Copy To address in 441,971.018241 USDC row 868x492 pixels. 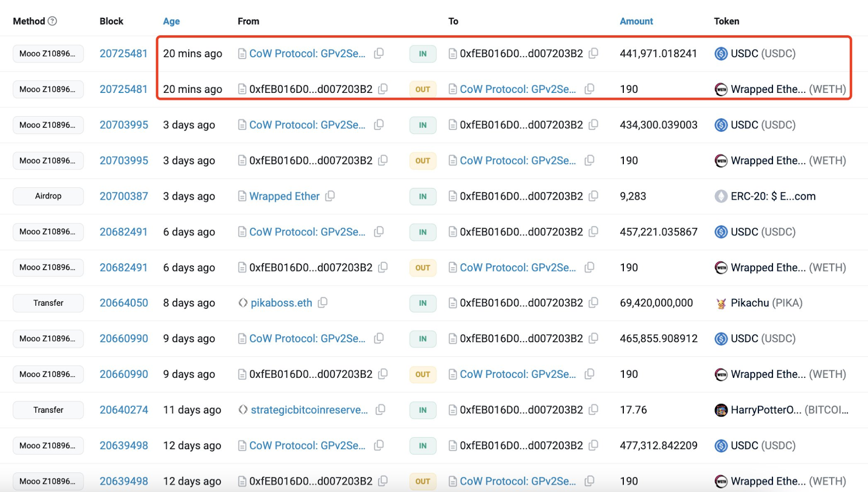[x=593, y=53]
